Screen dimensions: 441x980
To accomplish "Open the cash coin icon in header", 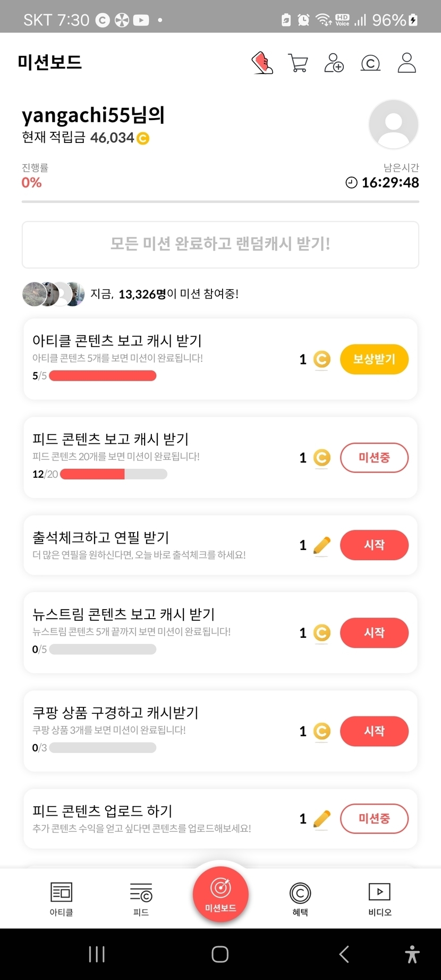I will tap(370, 63).
